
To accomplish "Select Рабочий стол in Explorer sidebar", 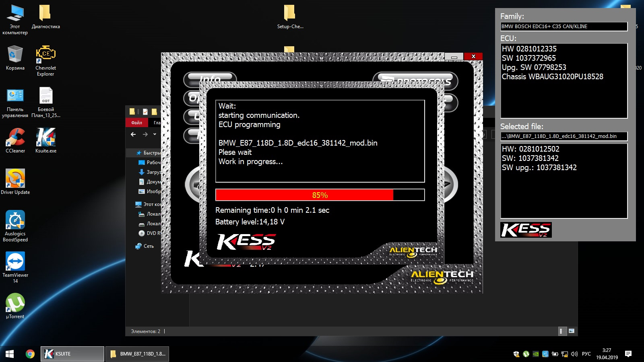I will (x=149, y=162).
